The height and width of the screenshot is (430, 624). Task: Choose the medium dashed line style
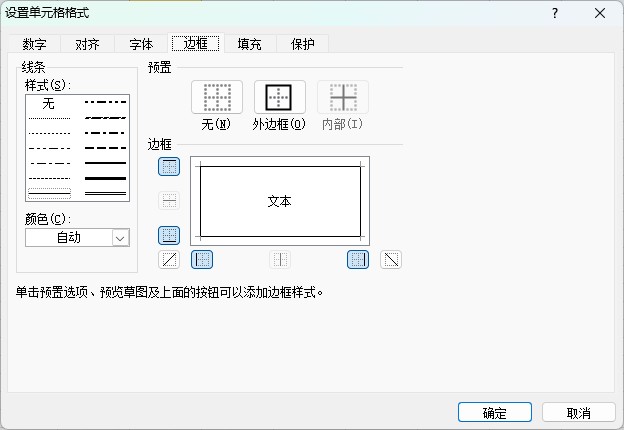click(x=105, y=148)
